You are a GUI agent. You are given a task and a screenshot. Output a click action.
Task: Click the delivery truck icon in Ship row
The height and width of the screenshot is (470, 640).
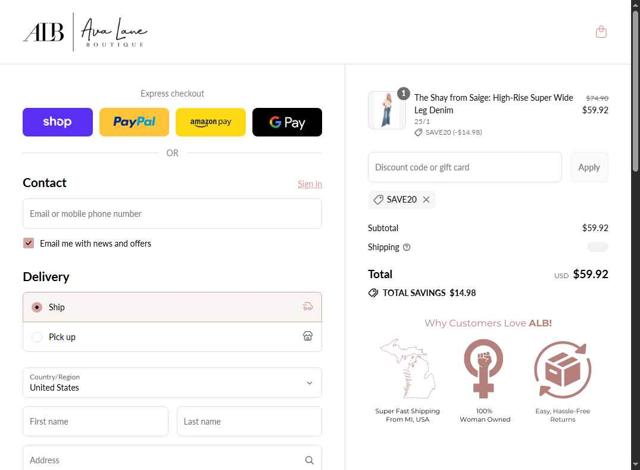pyautogui.click(x=308, y=306)
